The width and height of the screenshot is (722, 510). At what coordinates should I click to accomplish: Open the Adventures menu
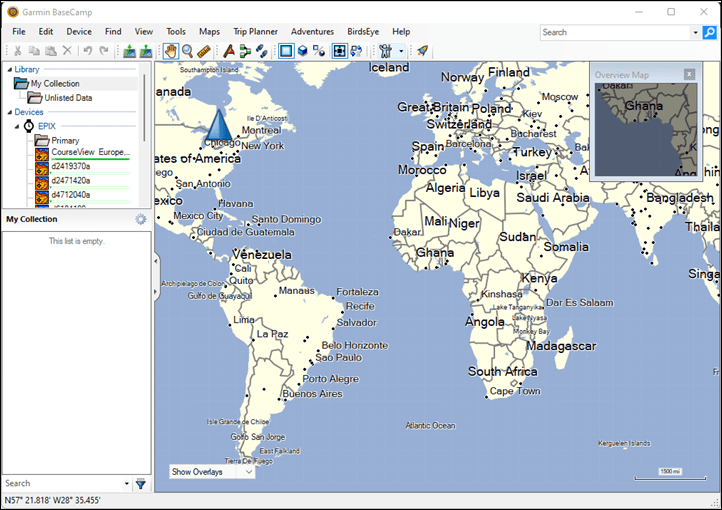[312, 32]
